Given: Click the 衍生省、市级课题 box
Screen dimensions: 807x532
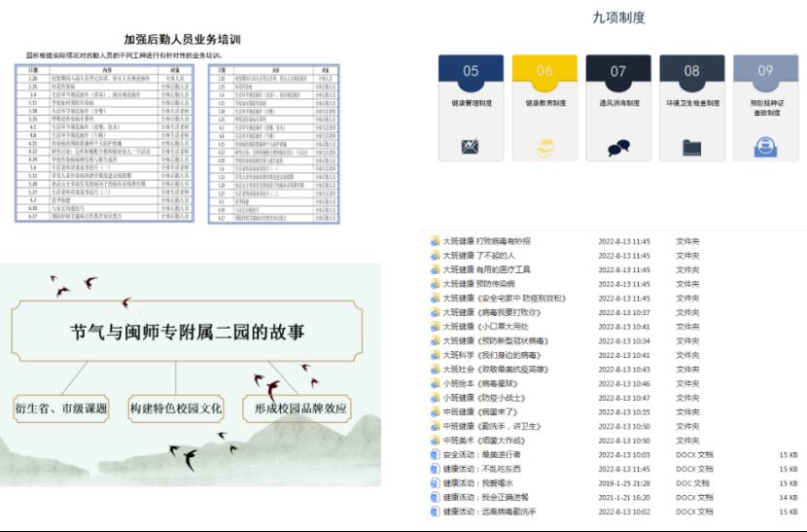Looking at the screenshot, I should 60,408.
